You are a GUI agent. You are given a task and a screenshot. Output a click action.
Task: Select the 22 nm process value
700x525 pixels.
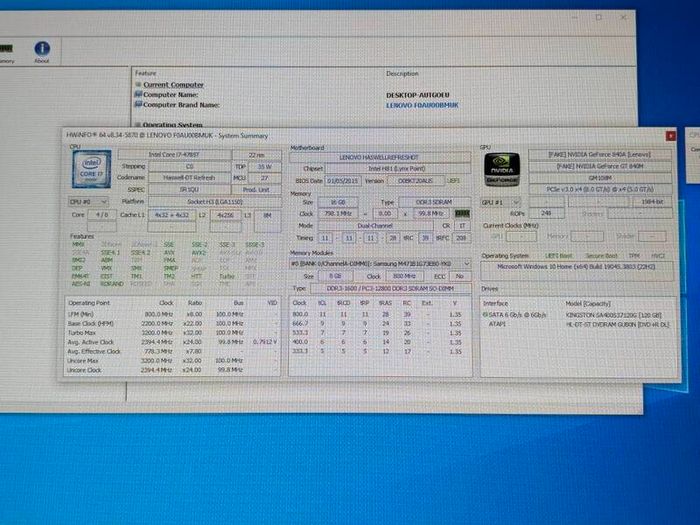point(257,154)
